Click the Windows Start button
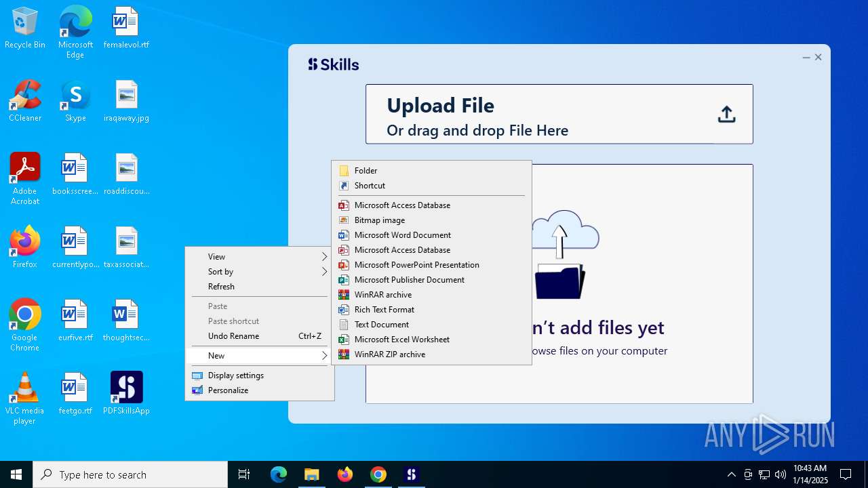868x488 pixels. [16, 474]
